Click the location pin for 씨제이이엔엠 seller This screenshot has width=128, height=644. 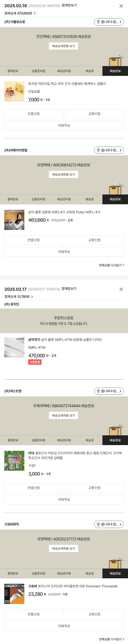98,150
